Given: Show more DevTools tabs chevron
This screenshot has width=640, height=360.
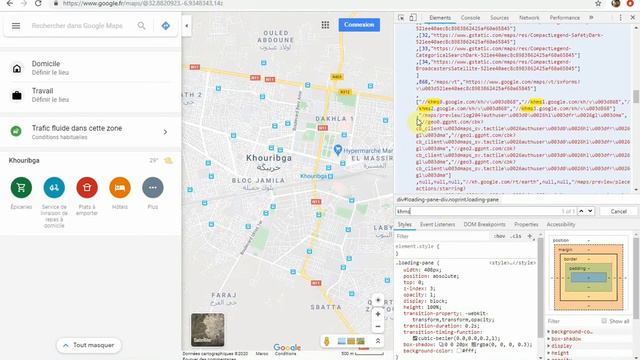Looking at the screenshot, I should (591, 18).
